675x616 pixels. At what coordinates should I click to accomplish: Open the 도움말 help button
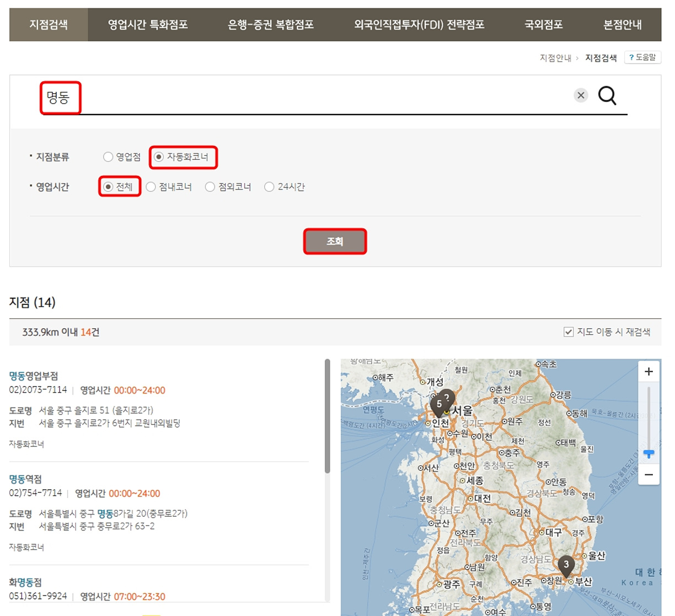click(642, 57)
